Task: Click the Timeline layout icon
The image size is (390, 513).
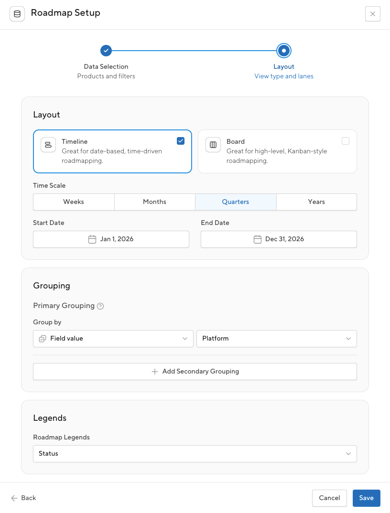Action: point(48,145)
